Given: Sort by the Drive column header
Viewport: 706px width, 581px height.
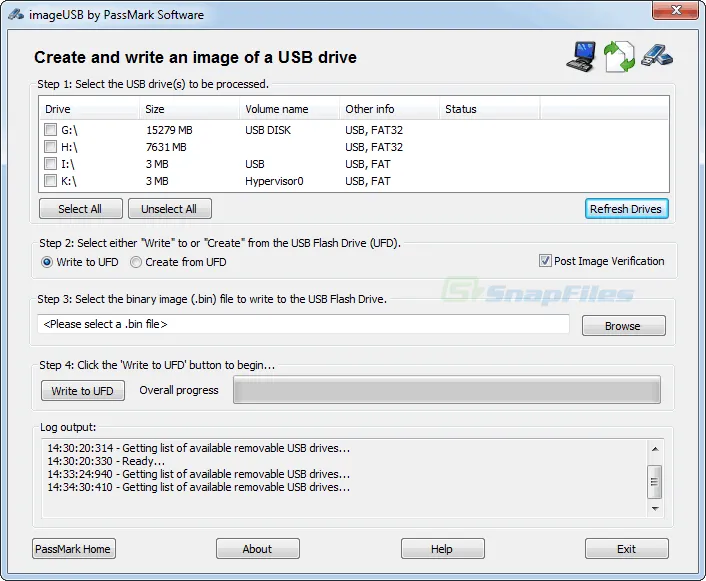Looking at the screenshot, I should pyautogui.click(x=89, y=109).
